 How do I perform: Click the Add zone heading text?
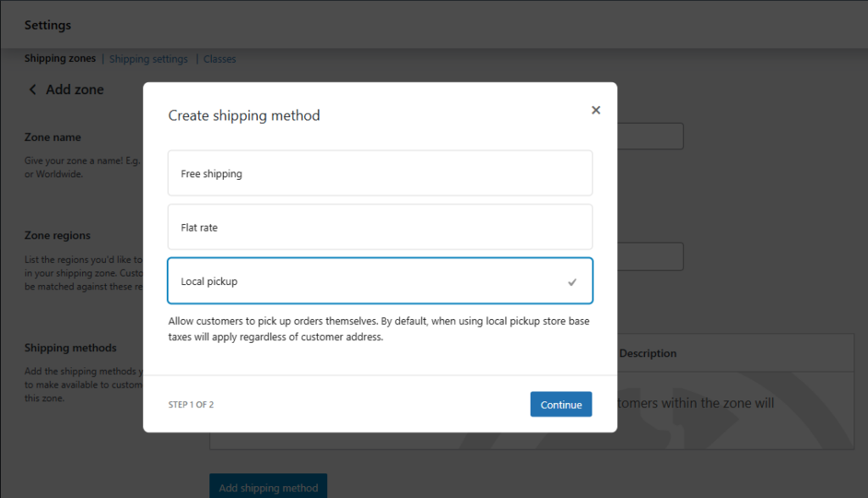point(75,90)
